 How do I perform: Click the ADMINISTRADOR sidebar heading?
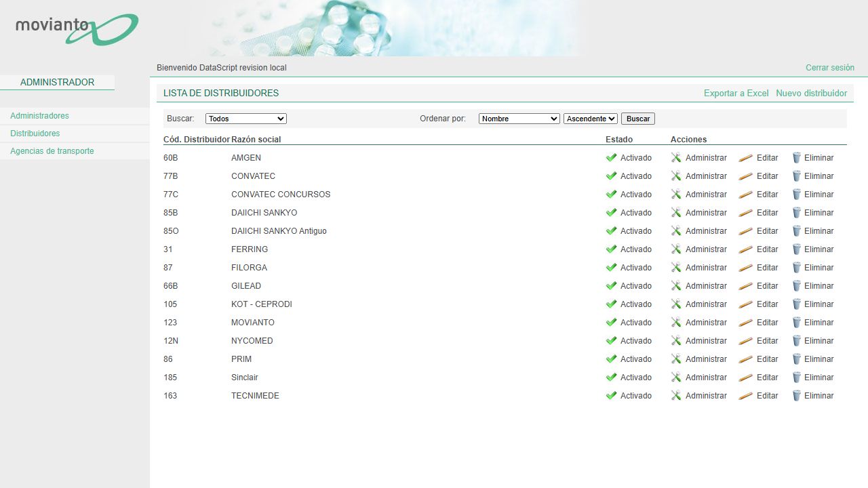coord(57,82)
